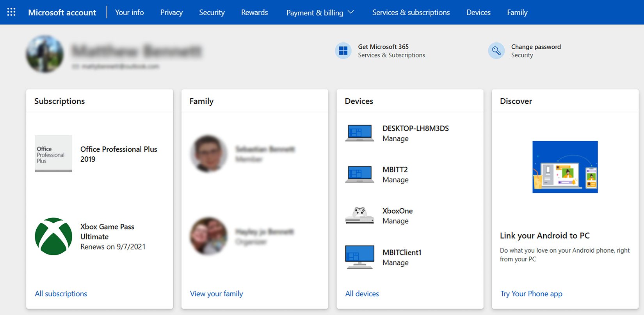Click the Microsoft account title
644x315 pixels.
tap(62, 12)
